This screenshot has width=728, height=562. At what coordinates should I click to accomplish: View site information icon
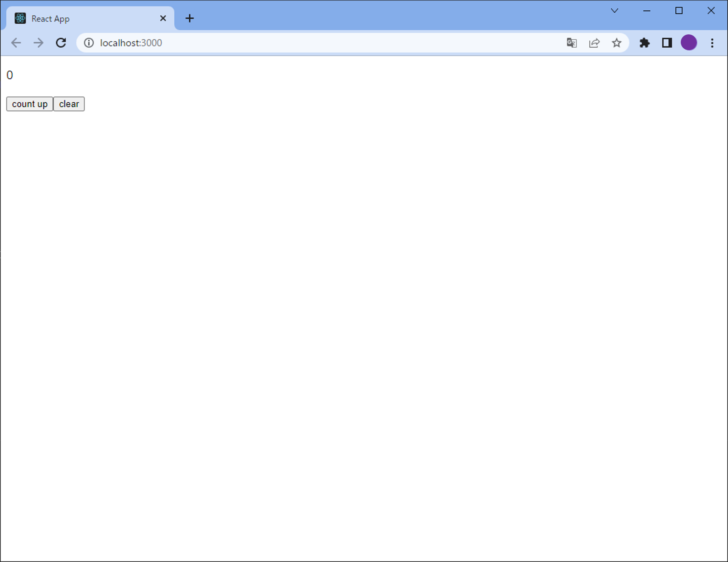89,43
